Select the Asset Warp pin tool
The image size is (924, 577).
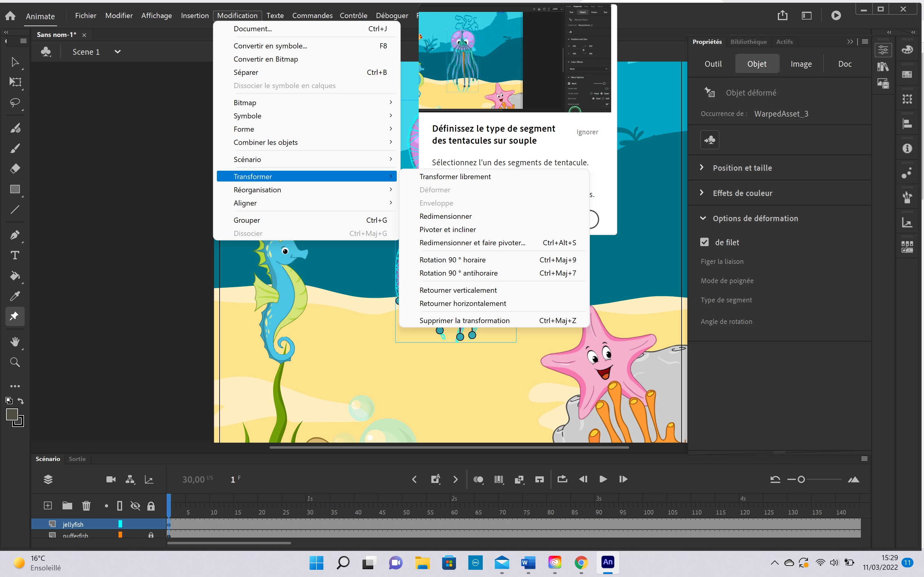coord(14,316)
